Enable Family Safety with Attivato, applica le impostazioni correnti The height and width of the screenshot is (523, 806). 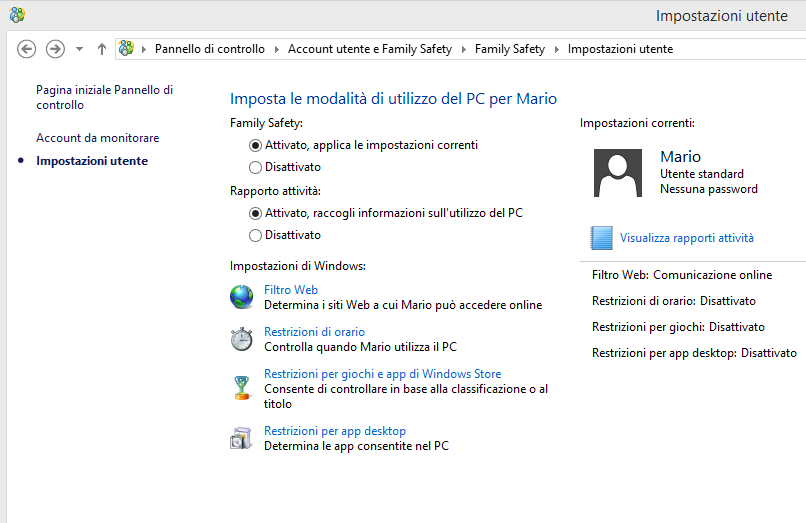[x=363, y=145]
